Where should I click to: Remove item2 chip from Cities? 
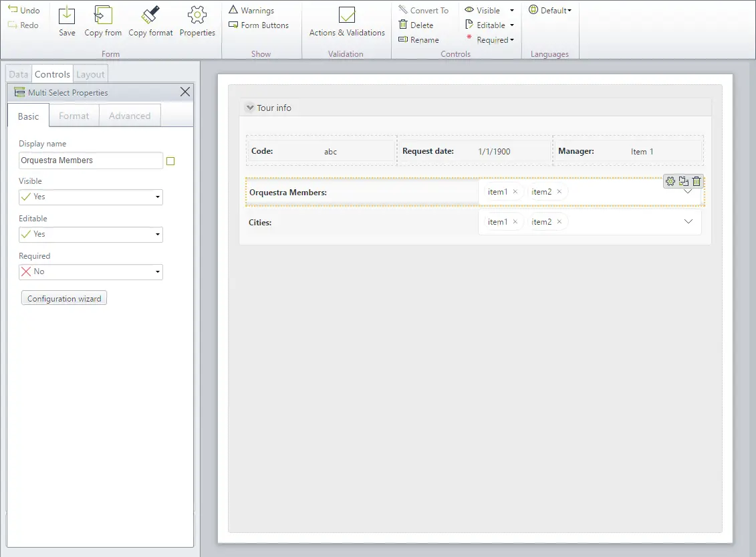[559, 222]
